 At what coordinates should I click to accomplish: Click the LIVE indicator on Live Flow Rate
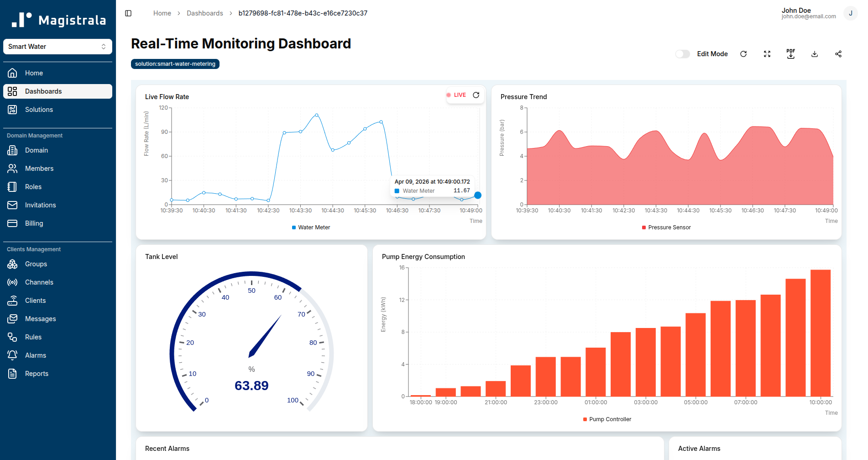pos(457,95)
